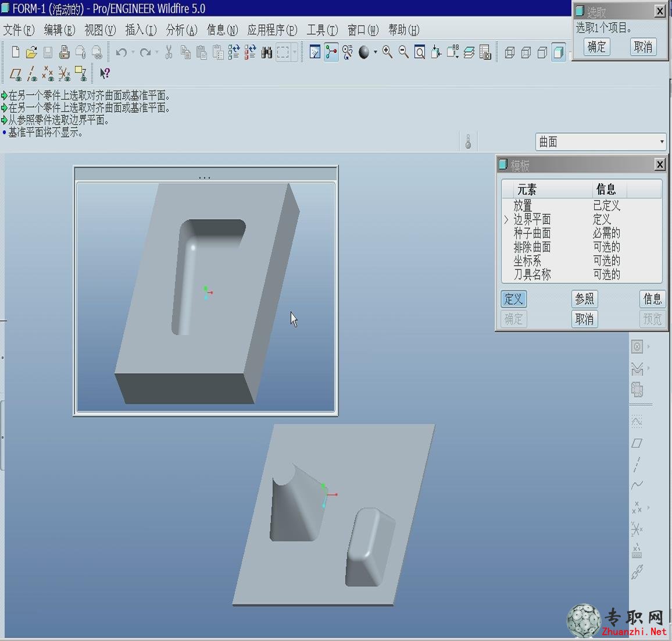672x641 pixels.
Task: Open the appearance gallery sphere icon
Action: click(364, 52)
